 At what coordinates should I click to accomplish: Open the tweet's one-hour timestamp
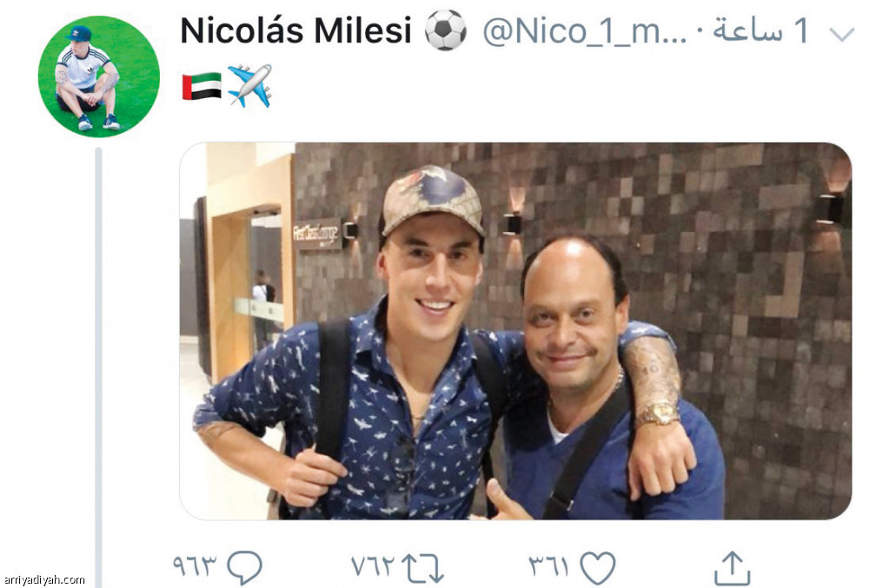click(x=760, y=30)
